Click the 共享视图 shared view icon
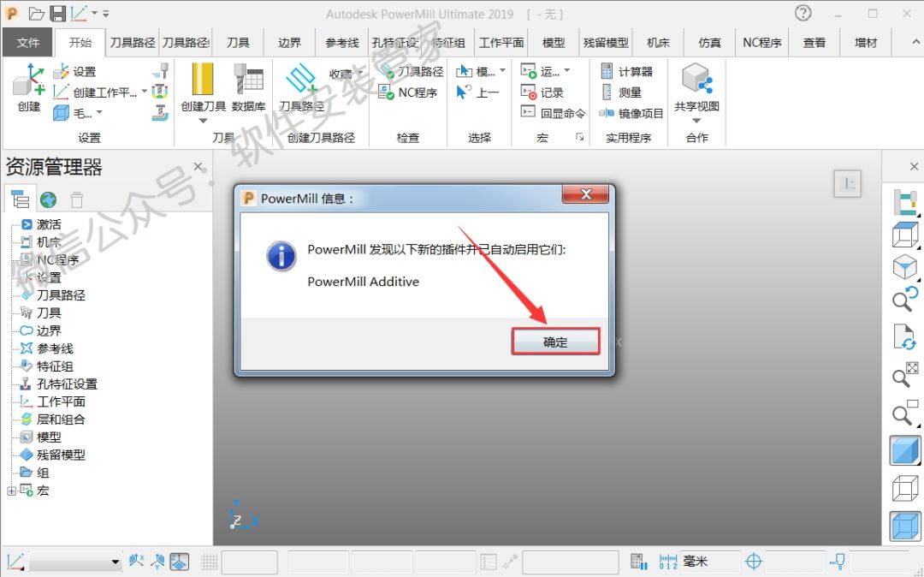 point(696,86)
